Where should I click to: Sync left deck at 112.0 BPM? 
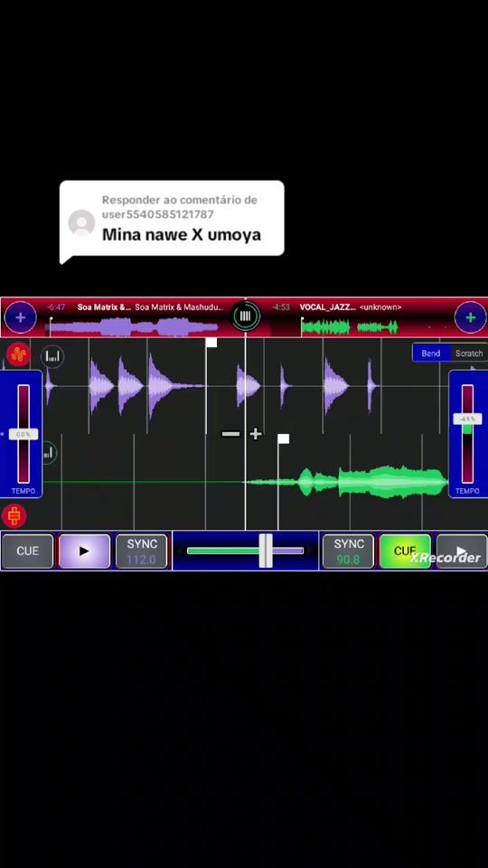click(x=141, y=551)
